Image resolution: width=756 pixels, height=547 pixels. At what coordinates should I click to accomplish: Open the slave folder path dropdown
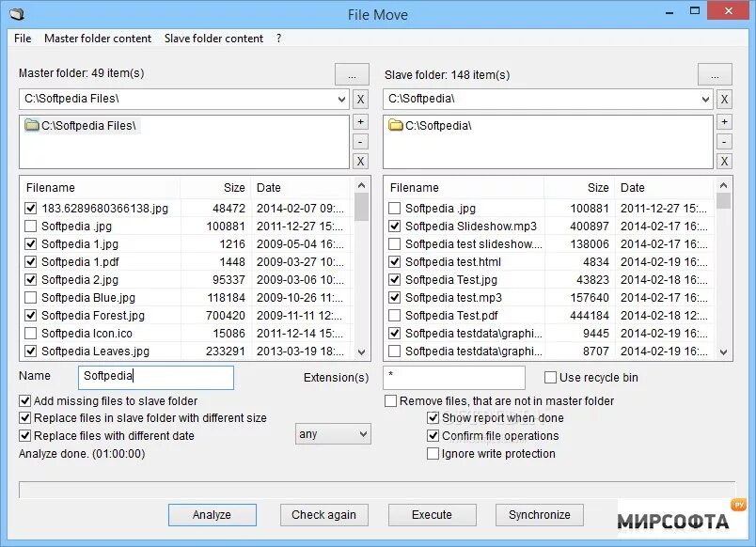click(706, 99)
